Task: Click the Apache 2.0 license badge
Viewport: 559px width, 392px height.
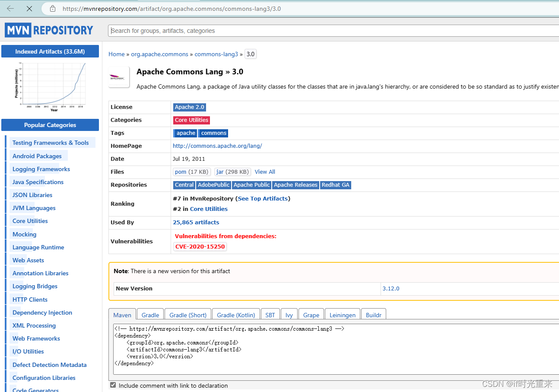Action: coord(190,107)
